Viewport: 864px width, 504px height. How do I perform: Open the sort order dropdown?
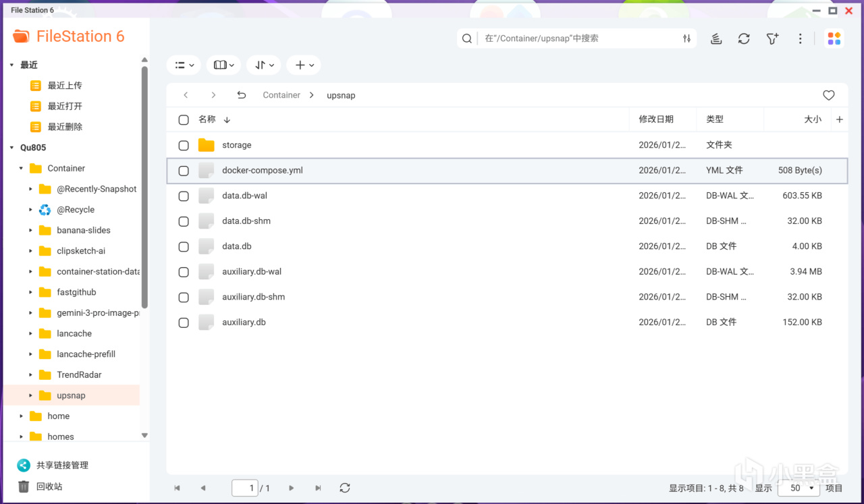click(x=264, y=65)
